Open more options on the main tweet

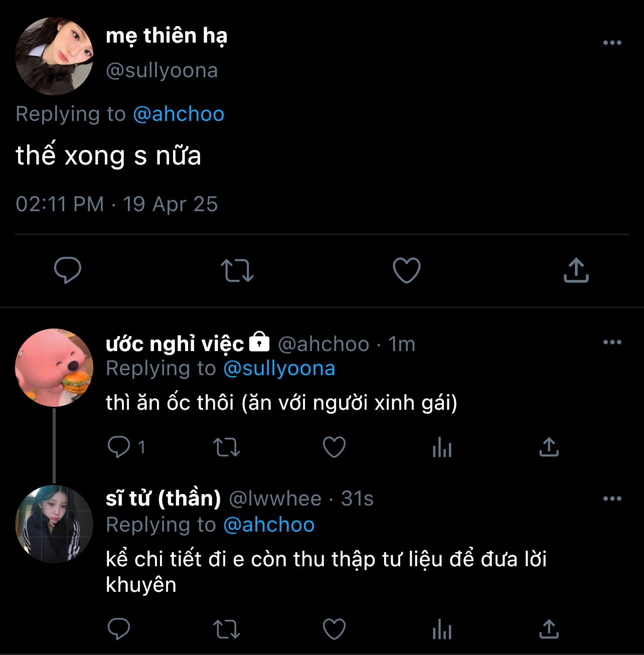pyautogui.click(x=612, y=43)
